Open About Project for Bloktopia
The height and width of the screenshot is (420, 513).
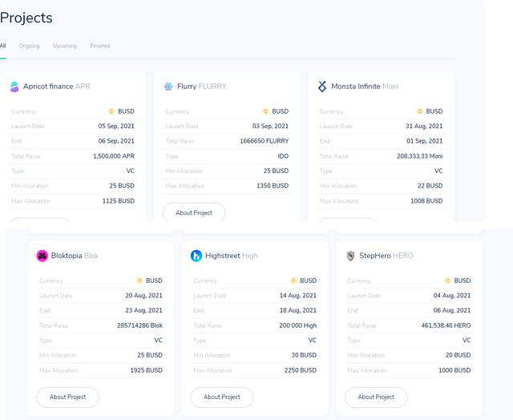(x=67, y=397)
